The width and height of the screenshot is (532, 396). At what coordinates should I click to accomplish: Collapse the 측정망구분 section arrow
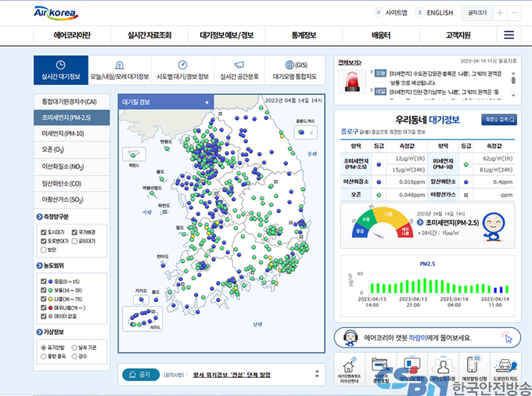(x=39, y=217)
